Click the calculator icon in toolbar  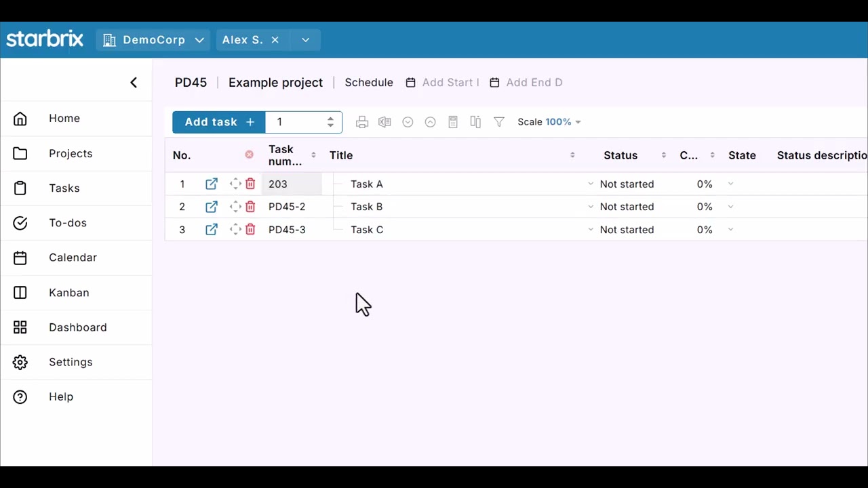pos(453,122)
